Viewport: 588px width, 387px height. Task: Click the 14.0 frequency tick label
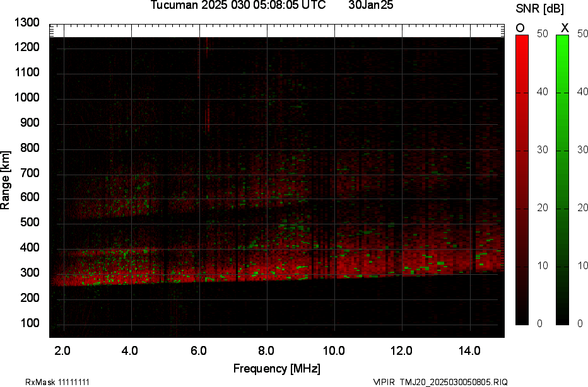click(470, 350)
